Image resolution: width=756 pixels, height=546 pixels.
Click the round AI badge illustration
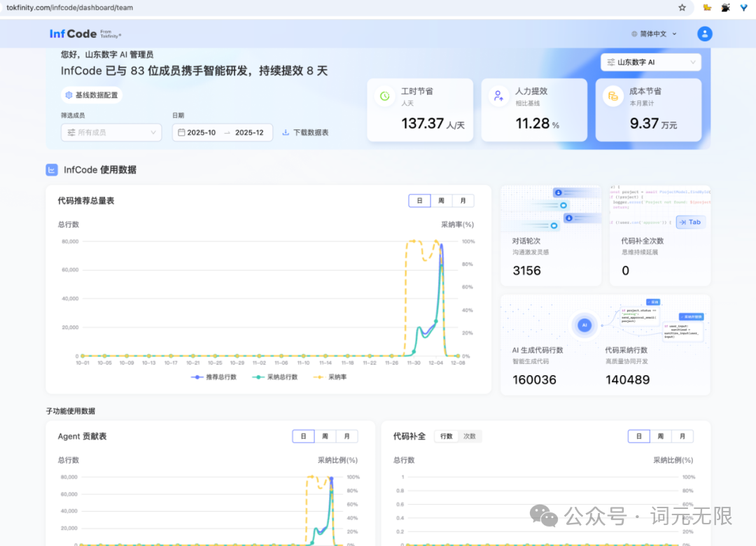(584, 325)
